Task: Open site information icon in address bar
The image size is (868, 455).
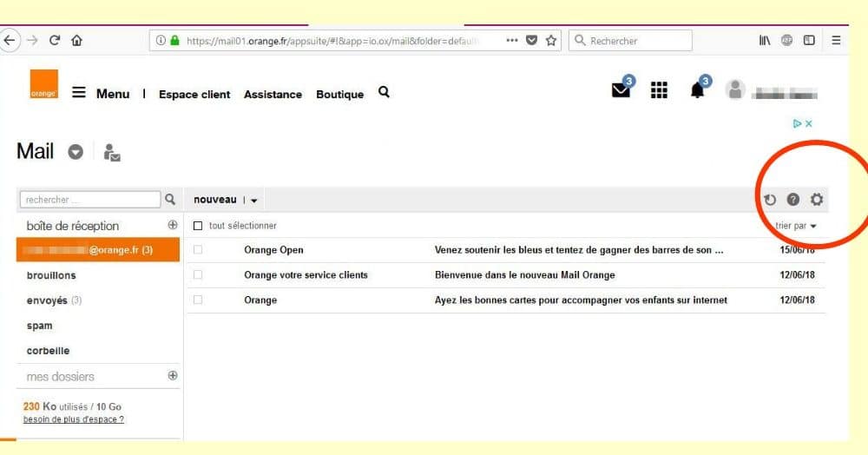Action: pos(161,41)
